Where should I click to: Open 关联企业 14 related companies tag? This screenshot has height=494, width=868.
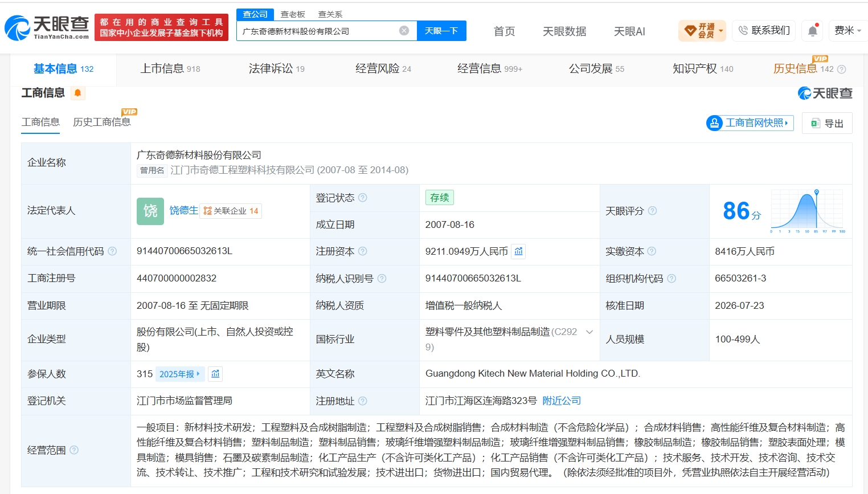tap(231, 211)
